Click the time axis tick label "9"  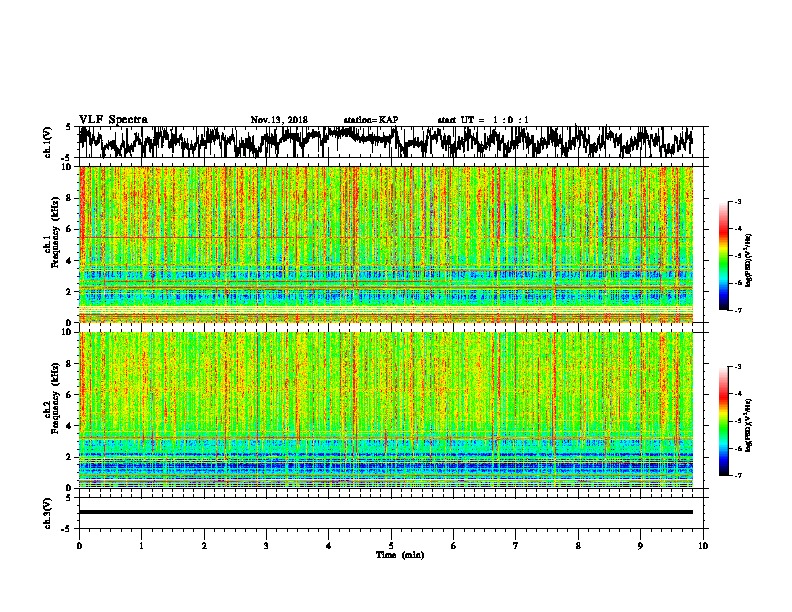(x=640, y=545)
